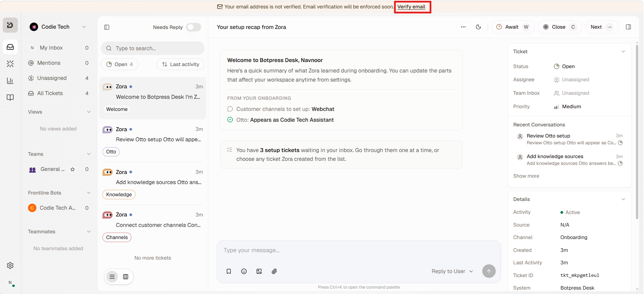Click the Verify email link
The image size is (644, 294).
[x=411, y=7]
